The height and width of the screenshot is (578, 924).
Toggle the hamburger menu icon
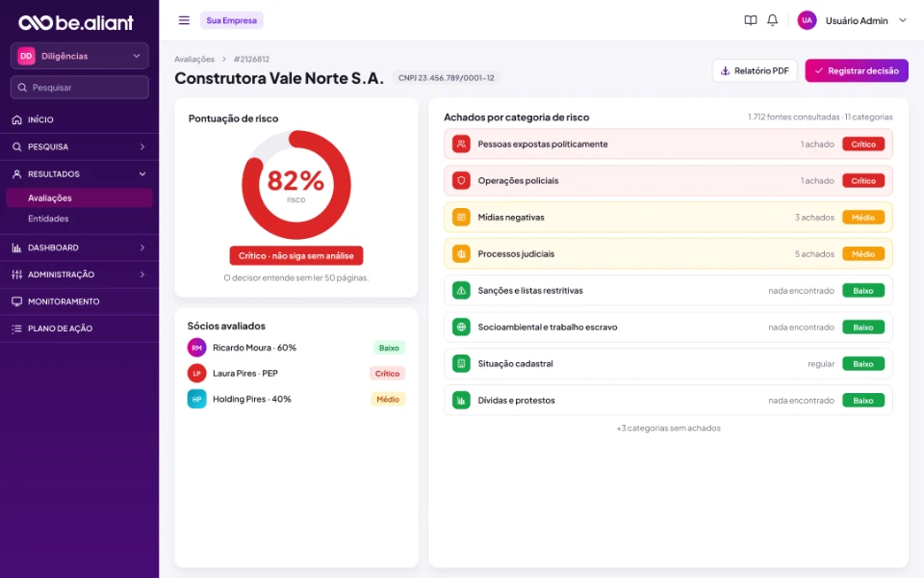pyautogui.click(x=184, y=20)
